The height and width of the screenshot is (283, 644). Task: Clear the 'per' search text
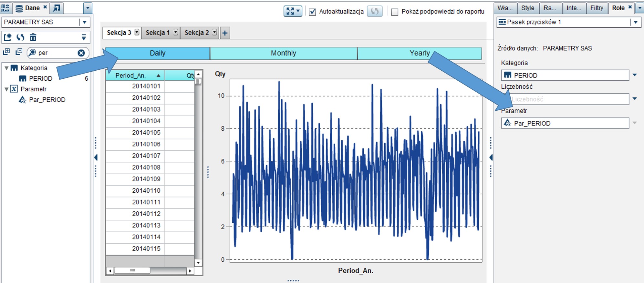click(81, 53)
